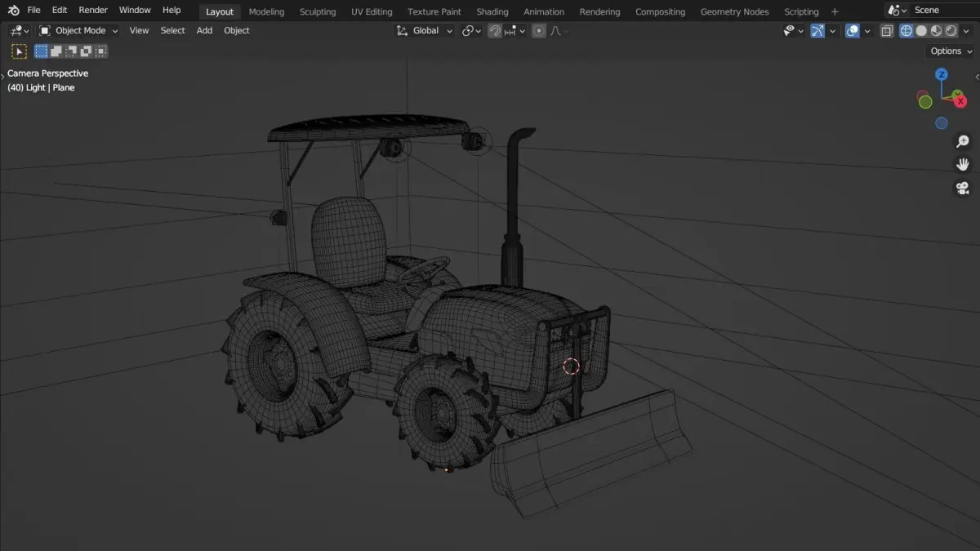Open the viewport shading options dropdown
980x551 pixels.
tap(966, 30)
